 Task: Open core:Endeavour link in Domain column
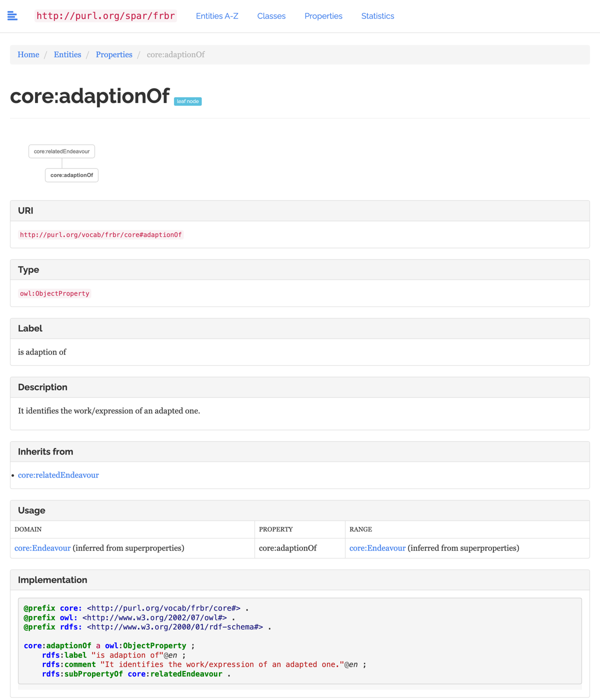pyautogui.click(x=42, y=548)
